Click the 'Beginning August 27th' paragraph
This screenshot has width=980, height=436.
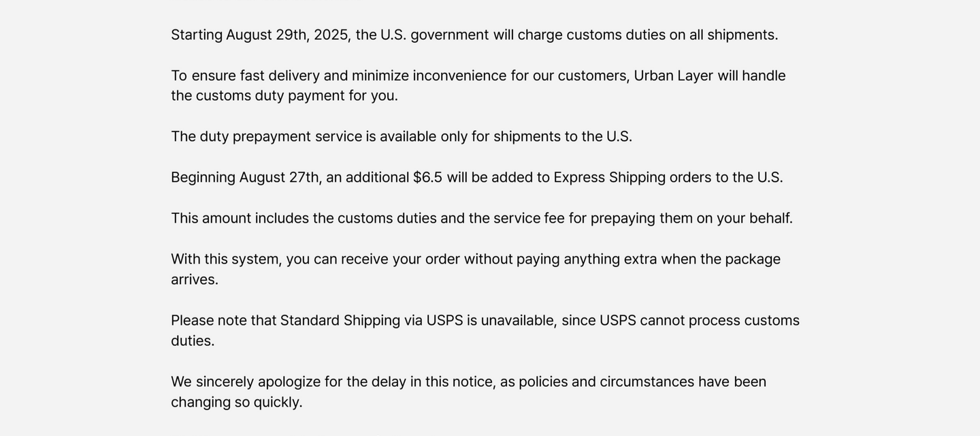pos(477,178)
